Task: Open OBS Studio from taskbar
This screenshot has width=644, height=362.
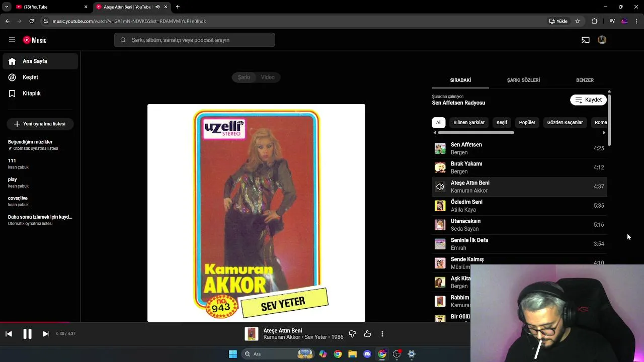Action: tap(396, 354)
